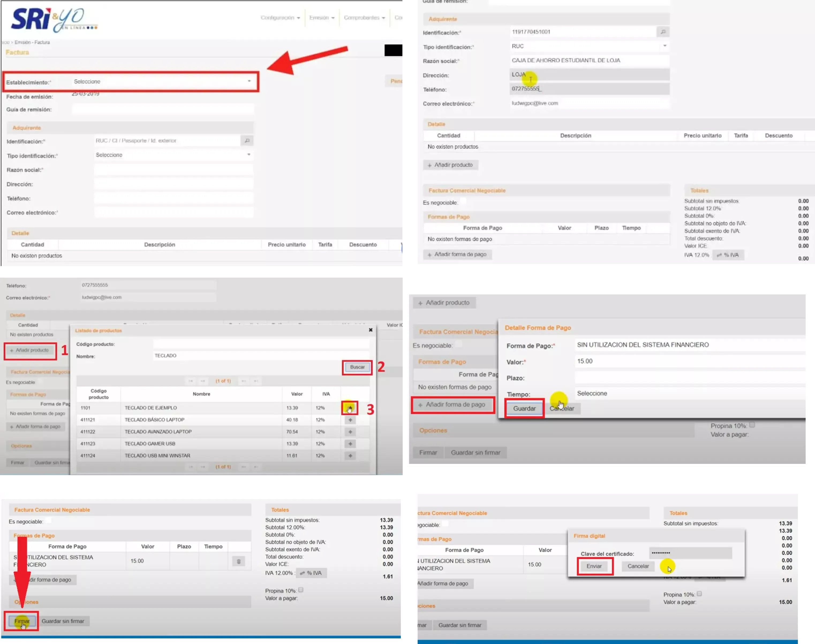The image size is (815, 644).
Task: Click search icon next to identification 1191770451001
Action: 663,32
